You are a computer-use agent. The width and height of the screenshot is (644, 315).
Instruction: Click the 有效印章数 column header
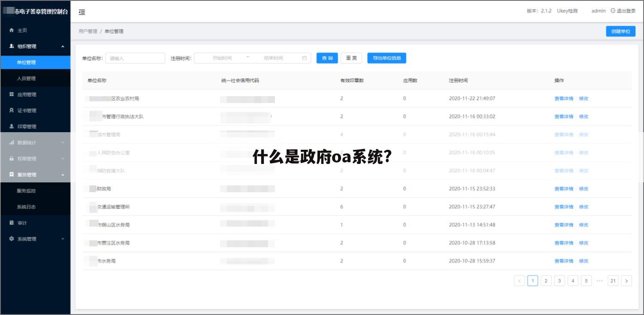[352, 81]
